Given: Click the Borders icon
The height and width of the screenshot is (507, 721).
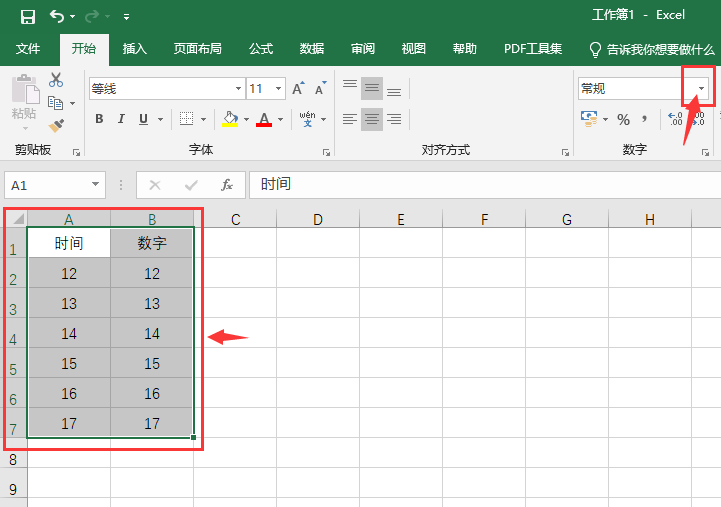Looking at the screenshot, I should point(186,119).
